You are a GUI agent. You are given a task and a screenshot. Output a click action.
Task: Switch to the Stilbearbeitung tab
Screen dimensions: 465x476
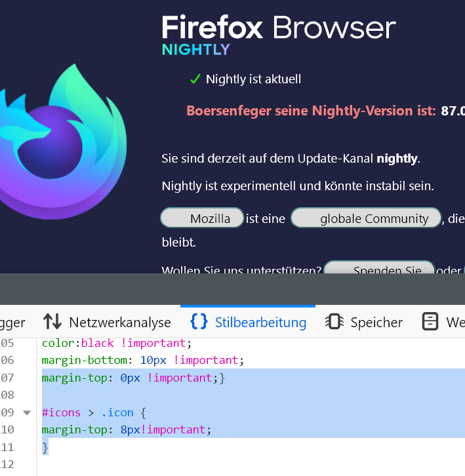pos(248,322)
